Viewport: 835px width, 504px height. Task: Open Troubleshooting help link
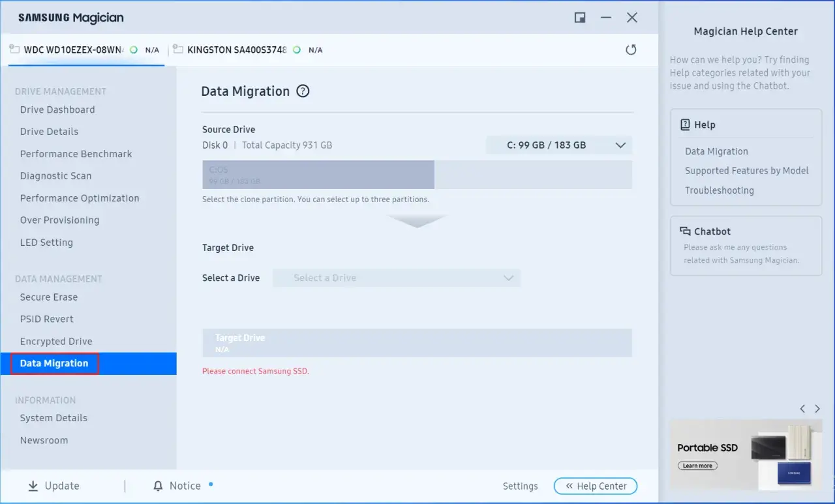[x=719, y=190]
